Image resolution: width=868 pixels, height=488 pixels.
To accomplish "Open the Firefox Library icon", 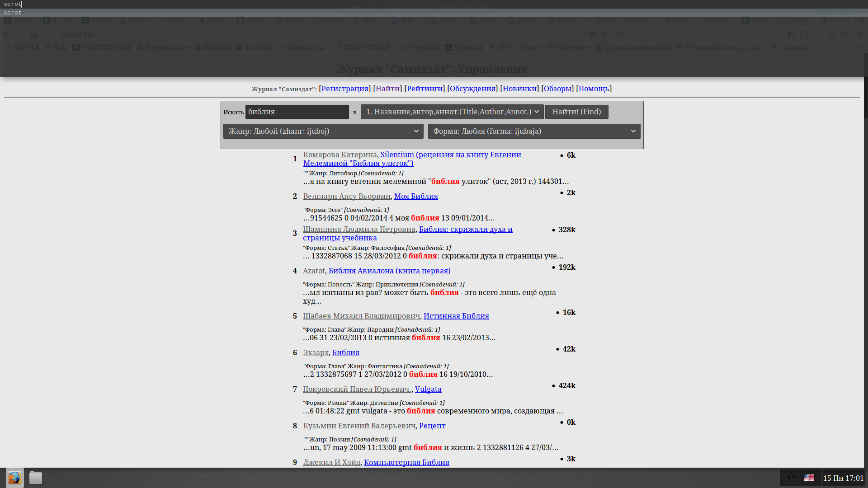I will point(791,34).
